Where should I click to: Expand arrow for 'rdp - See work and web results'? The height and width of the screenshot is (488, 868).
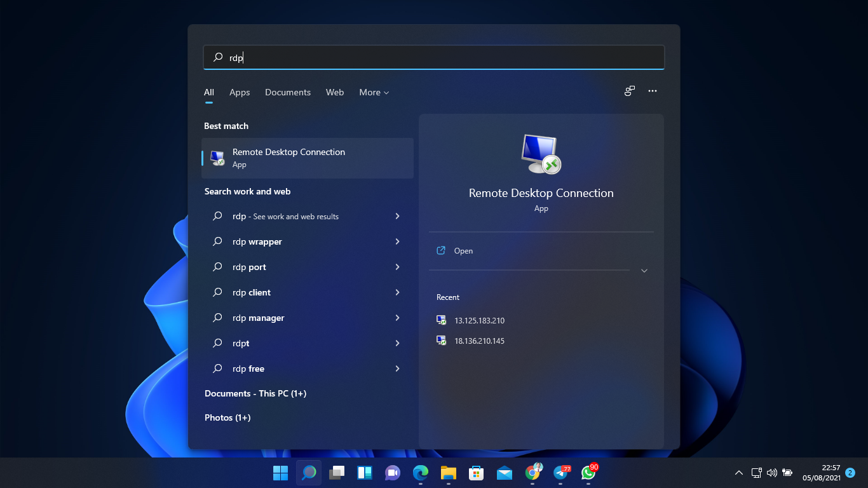pyautogui.click(x=397, y=216)
